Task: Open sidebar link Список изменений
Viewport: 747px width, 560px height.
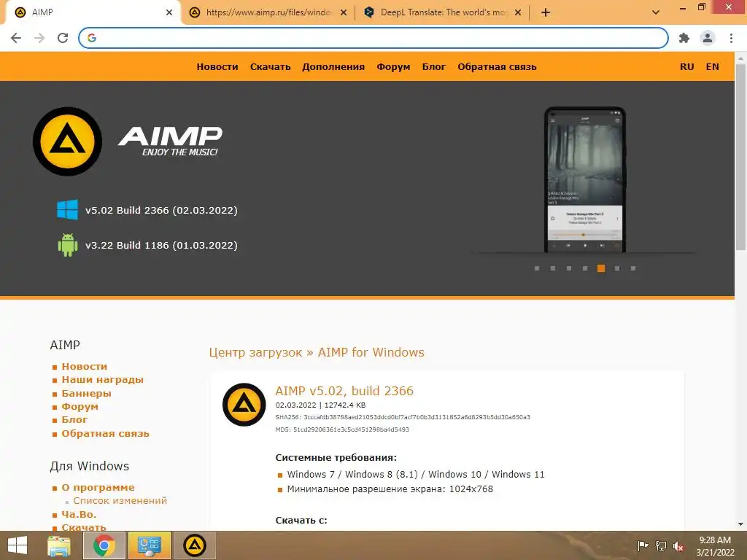Action: pos(120,500)
